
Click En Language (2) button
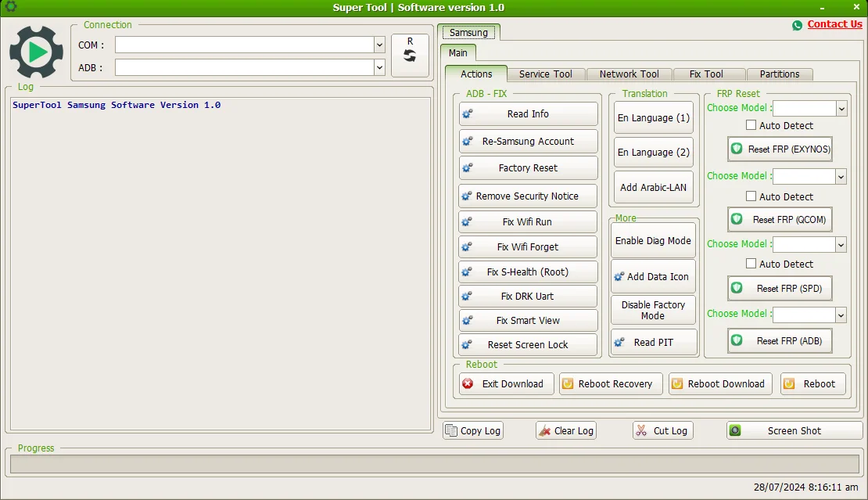(x=654, y=153)
